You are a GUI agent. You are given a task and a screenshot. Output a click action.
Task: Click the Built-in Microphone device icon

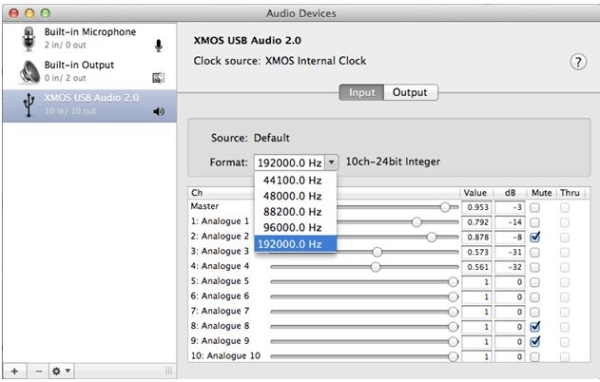[x=28, y=39]
